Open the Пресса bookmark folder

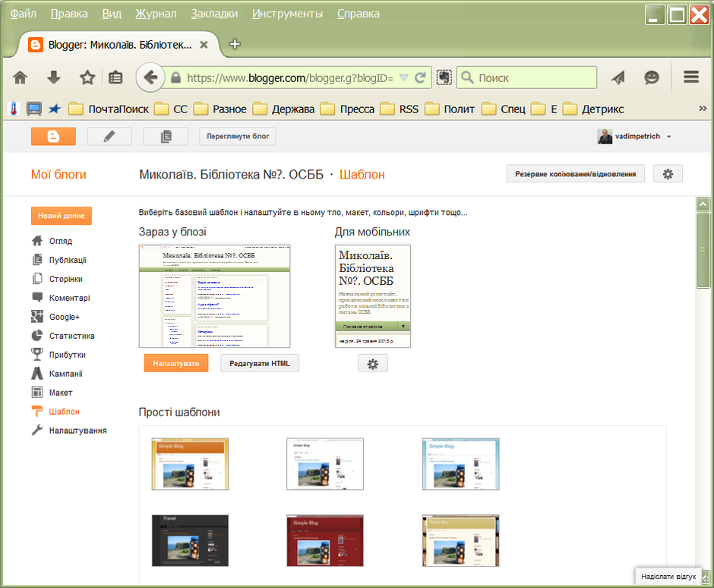(x=347, y=109)
